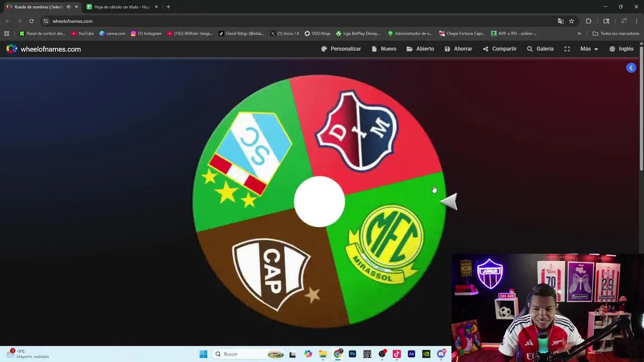Go forward in browser history
Screen dimensions: 644x362
(19, 21)
